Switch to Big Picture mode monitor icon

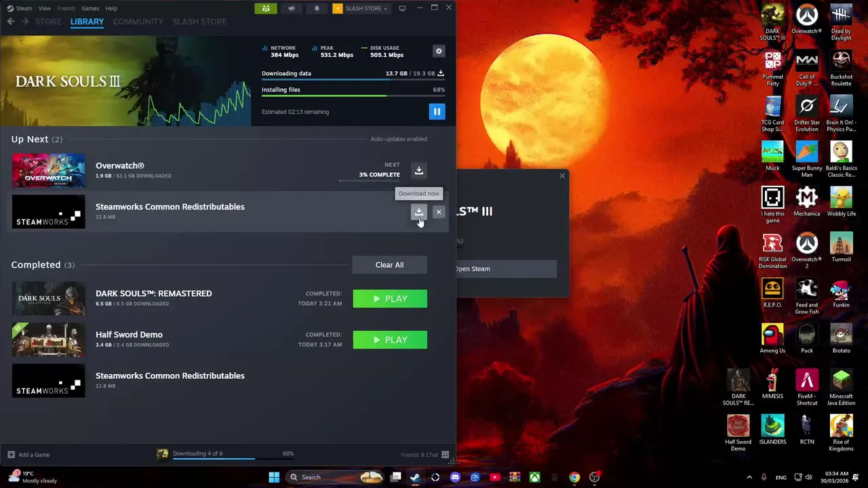(402, 8)
